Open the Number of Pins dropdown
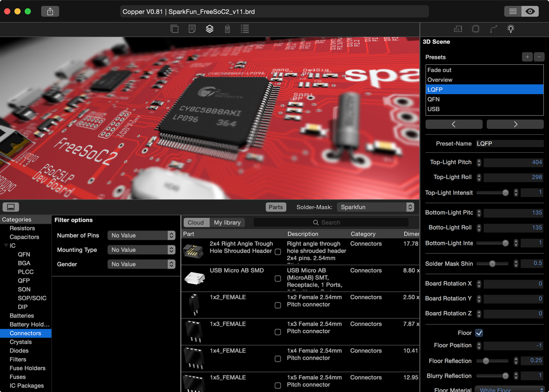 tap(141, 235)
